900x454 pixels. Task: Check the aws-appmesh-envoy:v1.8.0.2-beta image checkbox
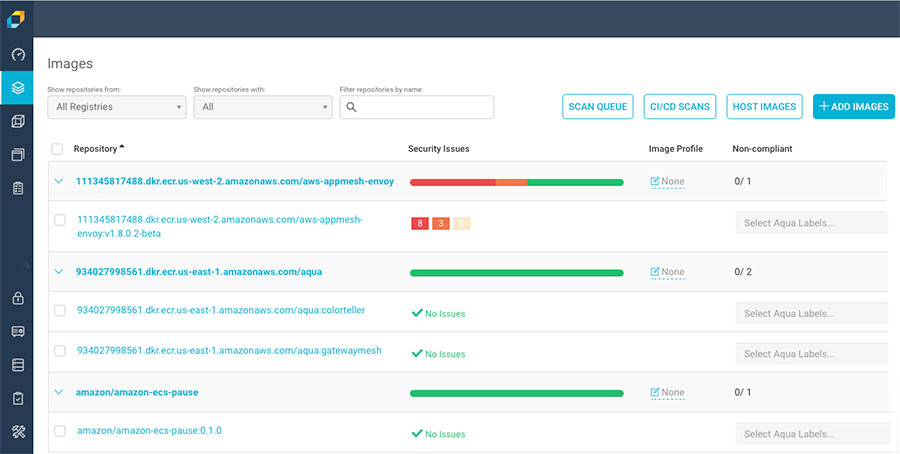[x=60, y=220]
